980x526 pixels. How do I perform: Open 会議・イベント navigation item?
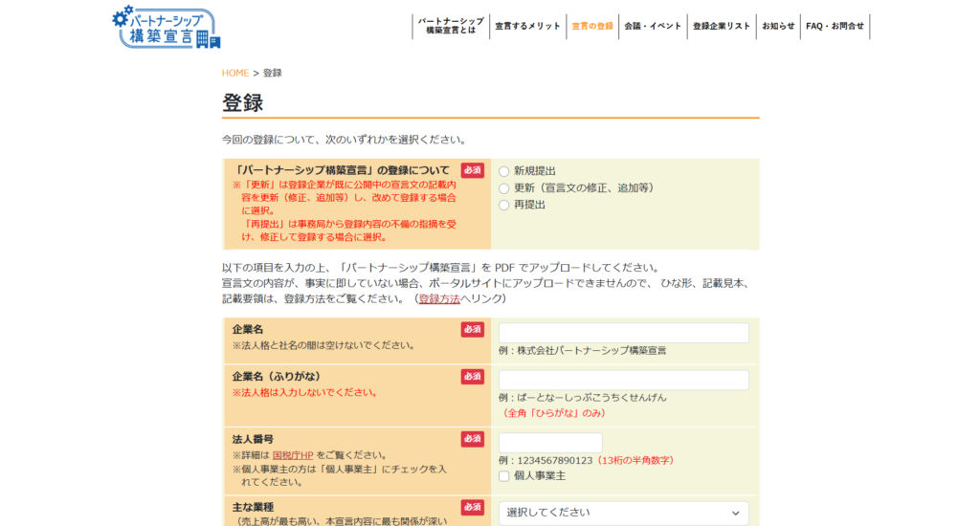click(x=653, y=26)
